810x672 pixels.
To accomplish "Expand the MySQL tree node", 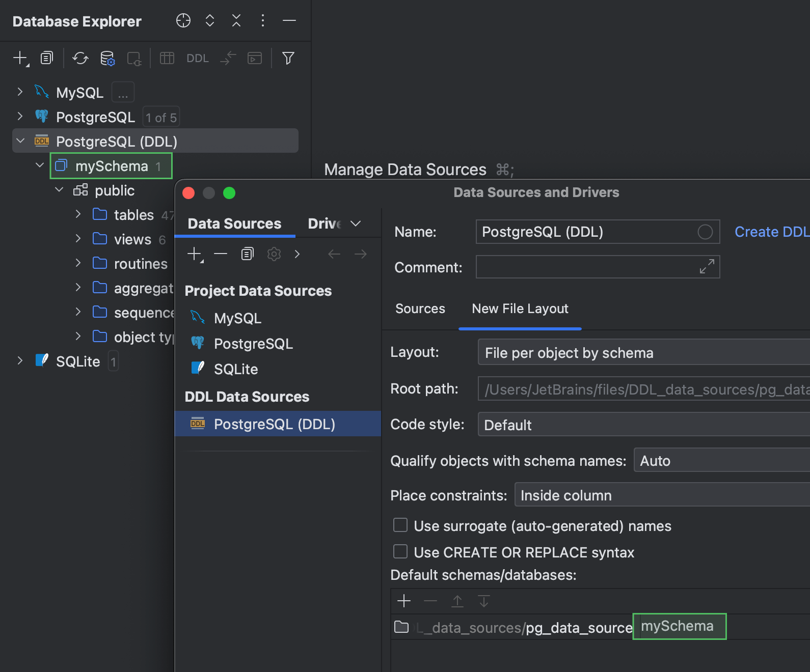I will point(20,92).
